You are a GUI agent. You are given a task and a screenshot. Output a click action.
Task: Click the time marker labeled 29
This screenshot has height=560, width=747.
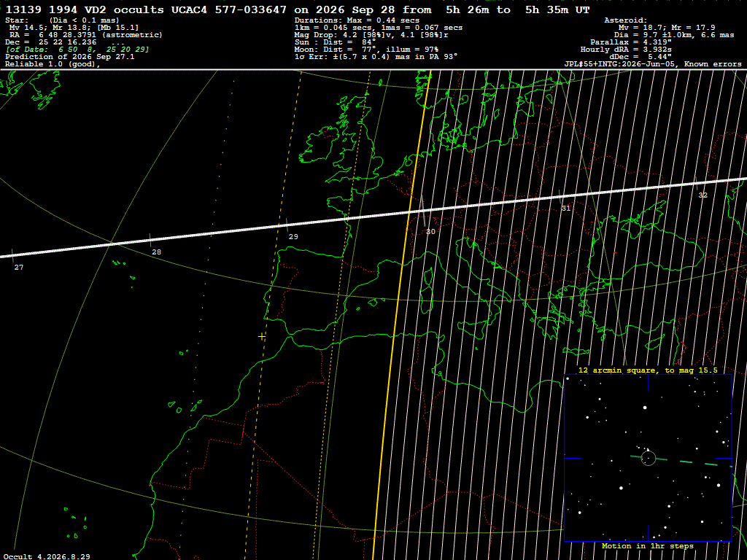click(293, 237)
